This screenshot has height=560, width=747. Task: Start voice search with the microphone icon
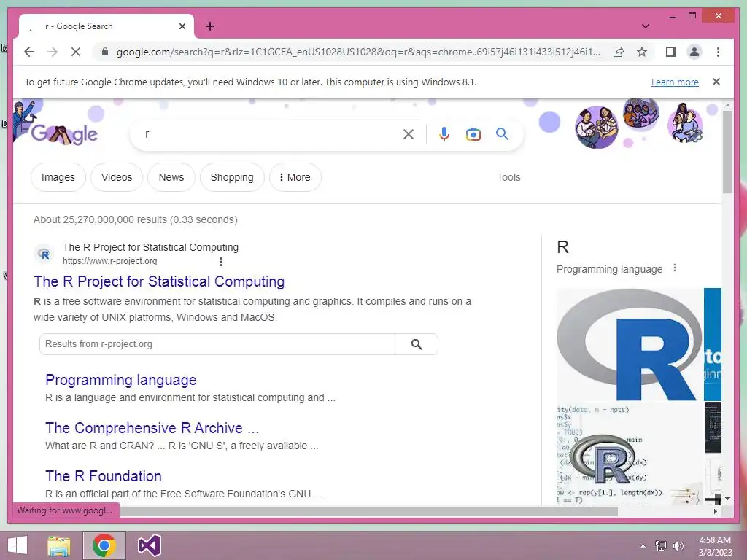444,134
